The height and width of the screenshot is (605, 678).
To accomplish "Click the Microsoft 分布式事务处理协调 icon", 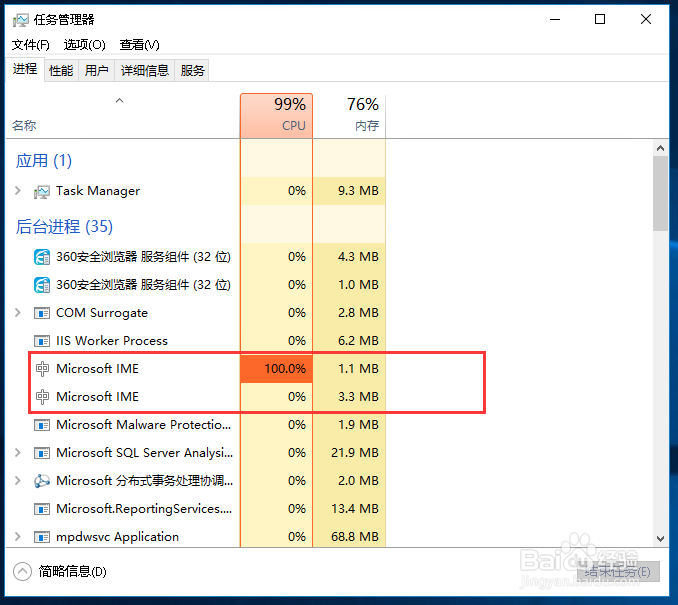I will click(x=42, y=481).
